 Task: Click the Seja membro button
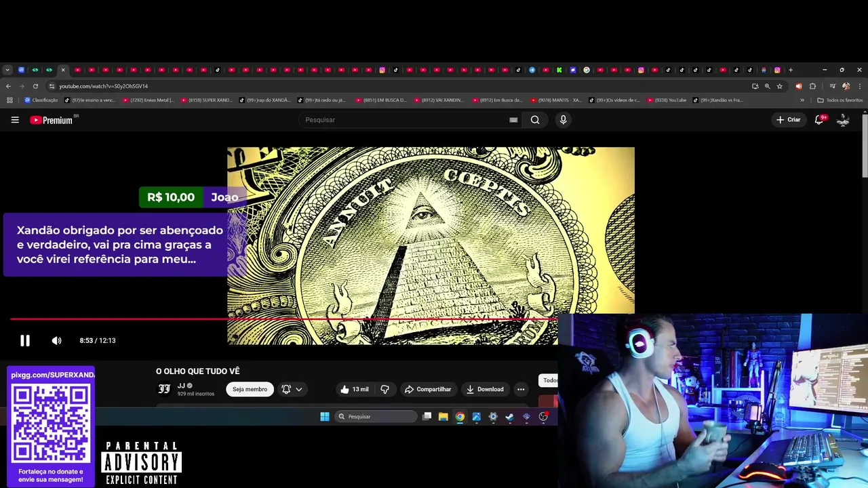coord(250,389)
